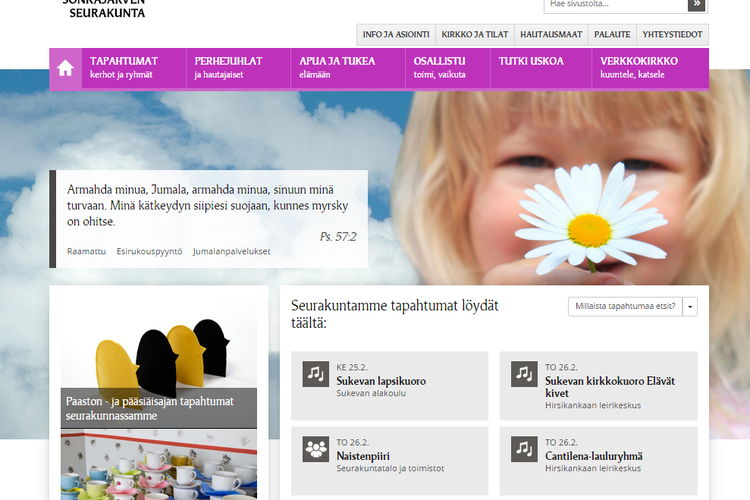Open the Sukevan lapsikuoro event
750x500 pixels.
(381, 381)
